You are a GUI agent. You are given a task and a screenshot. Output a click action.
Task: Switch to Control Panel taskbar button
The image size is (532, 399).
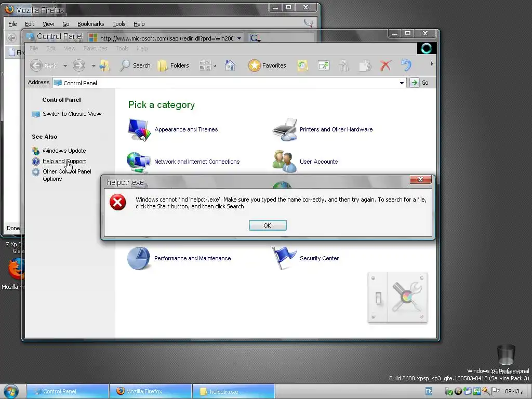pos(68,391)
